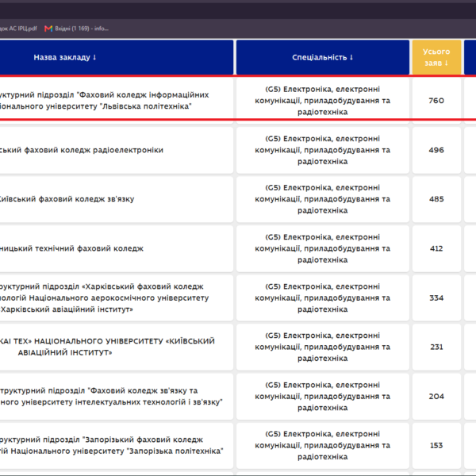This screenshot has height=476, width=476.
Task: Sort by Усього заяв column header
Action: pyautogui.click(x=436, y=57)
